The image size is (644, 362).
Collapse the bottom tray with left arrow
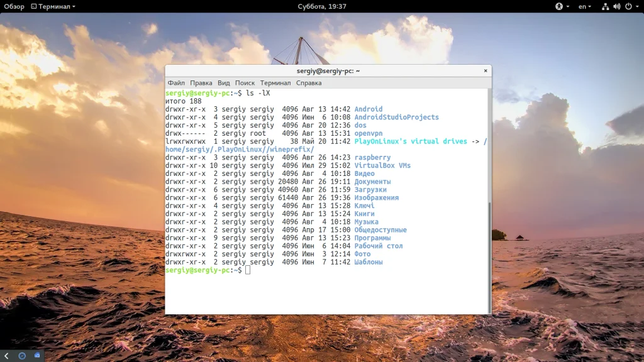[6, 356]
